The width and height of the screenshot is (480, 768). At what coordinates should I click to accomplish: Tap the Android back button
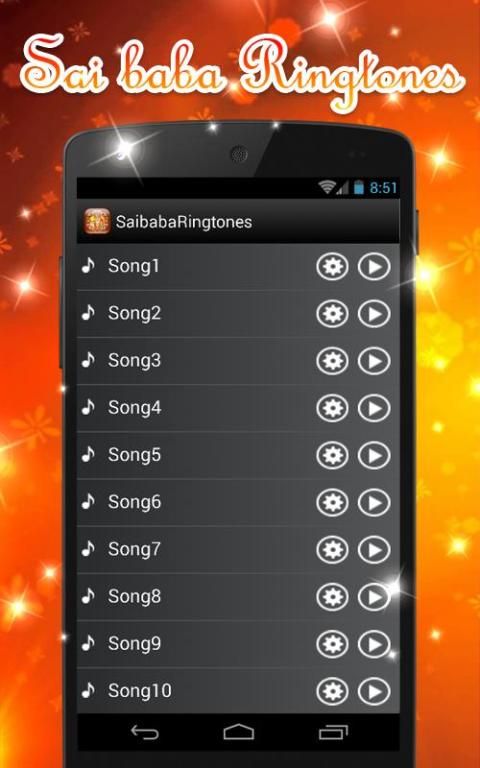coord(145,732)
